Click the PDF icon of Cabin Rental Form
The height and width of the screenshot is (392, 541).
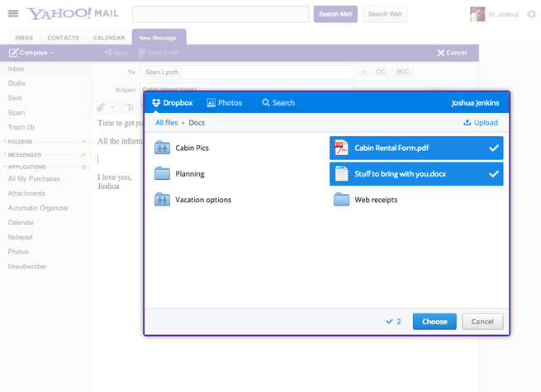tap(341, 148)
